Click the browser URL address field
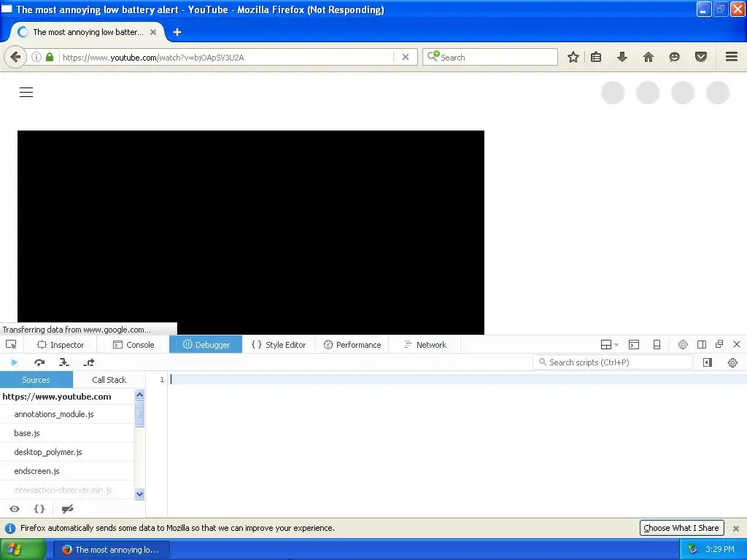 click(228, 58)
